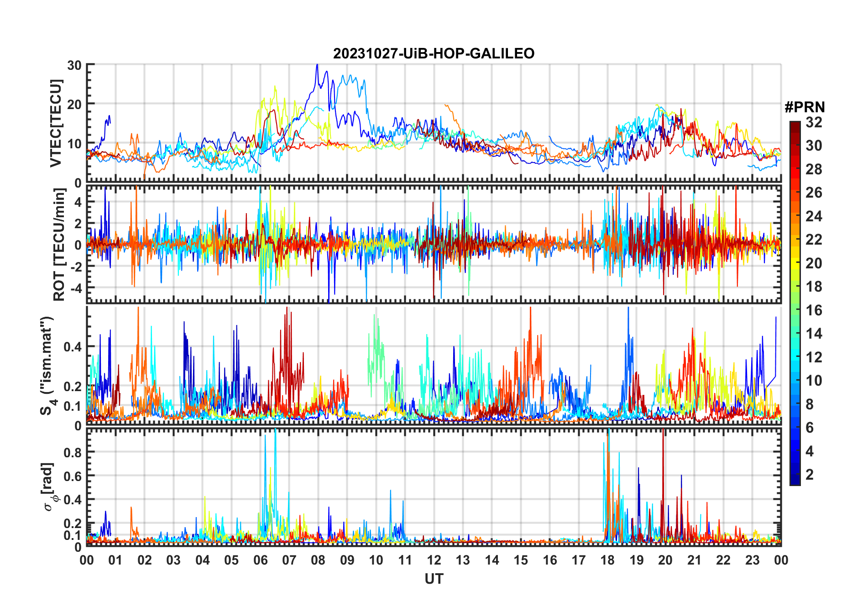The height and width of the screenshot is (607, 868).
Task: Click colorbar tick label 10
Action: point(814,381)
